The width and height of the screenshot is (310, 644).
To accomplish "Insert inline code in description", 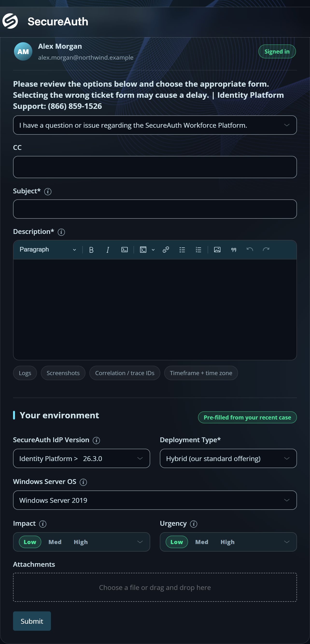I will pos(125,250).
